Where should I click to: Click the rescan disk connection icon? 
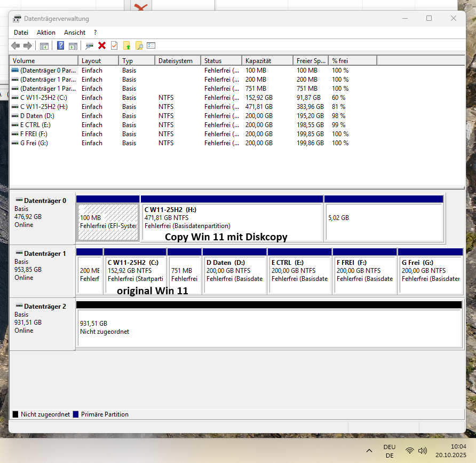click(89, 46)
